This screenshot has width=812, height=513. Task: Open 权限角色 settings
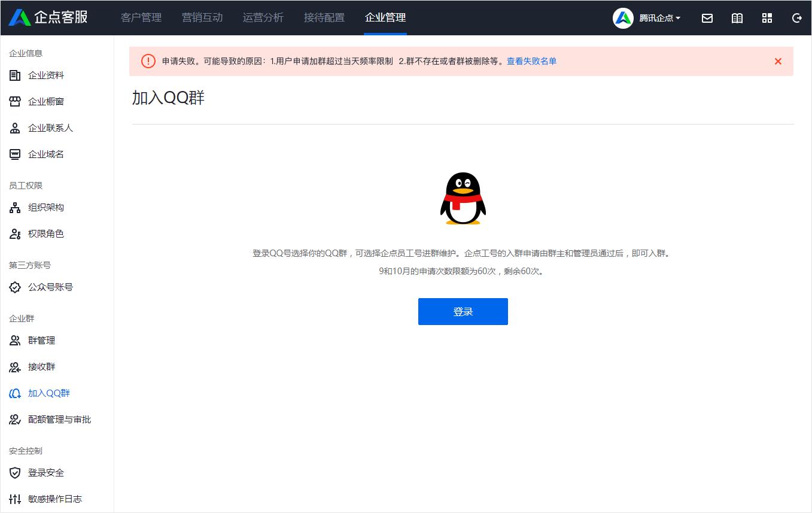[46, 233]
